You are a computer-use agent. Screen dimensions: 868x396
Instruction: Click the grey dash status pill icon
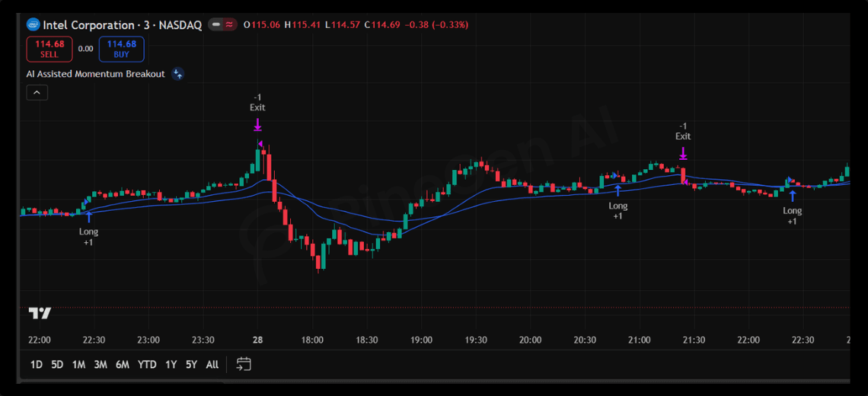point(216,25)
